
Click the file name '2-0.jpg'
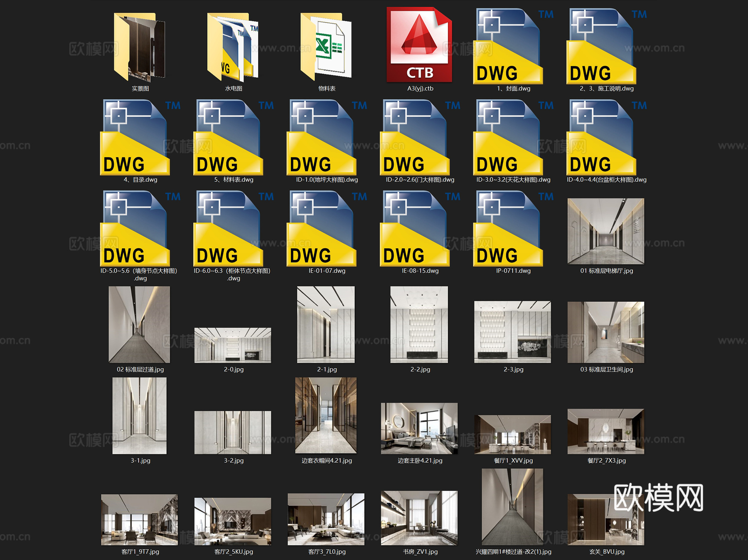tap(234, 370)
